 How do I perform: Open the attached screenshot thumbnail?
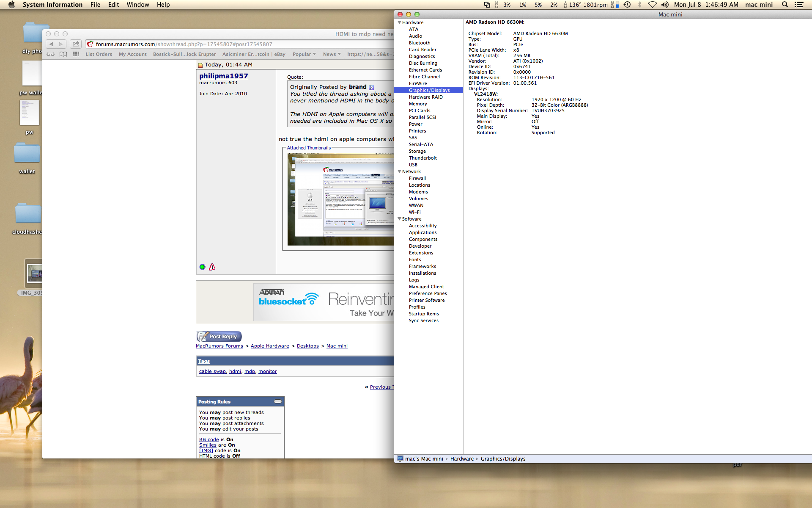(x=340, y=199)
